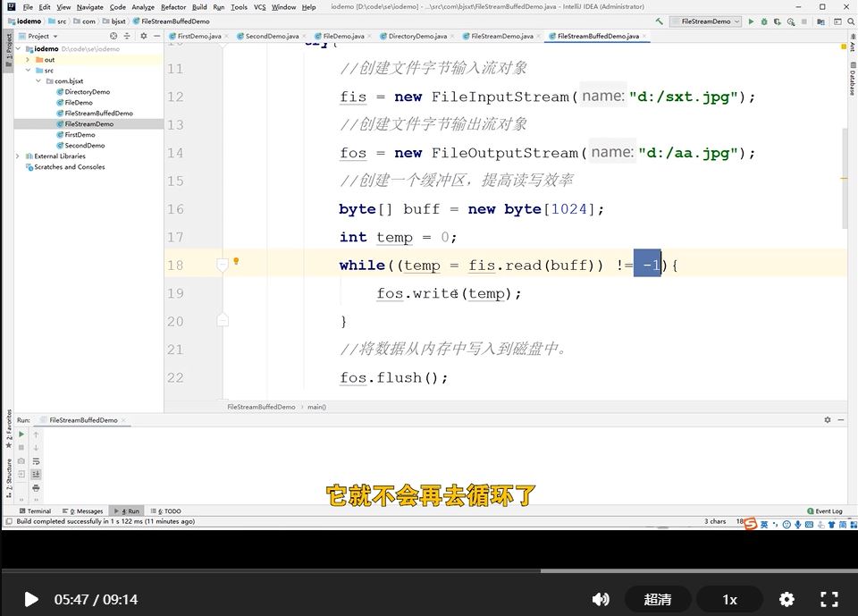This screenshot has height=616, width=858.
Task: Click Stop square in Run panel
Action: coord(21,447)
